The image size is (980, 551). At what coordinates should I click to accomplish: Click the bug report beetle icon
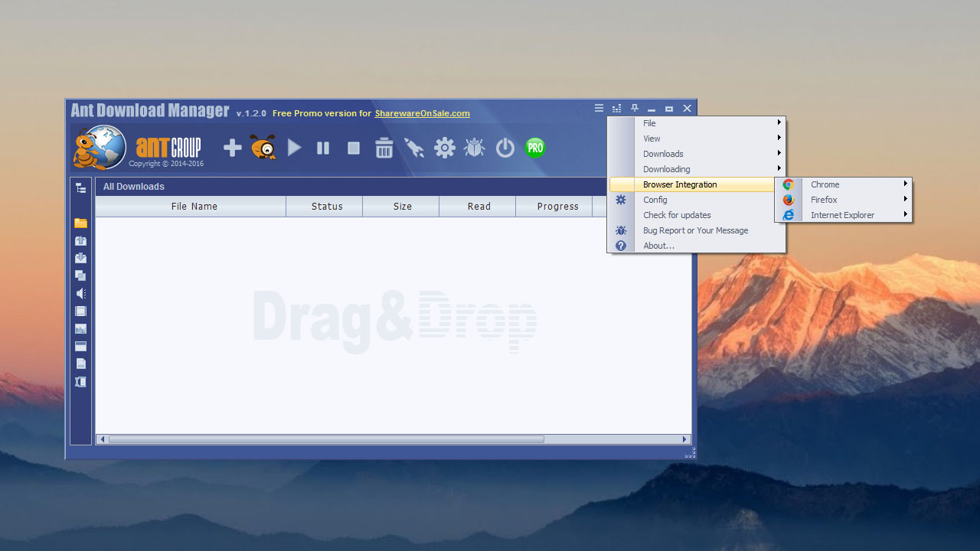point(475,148)
